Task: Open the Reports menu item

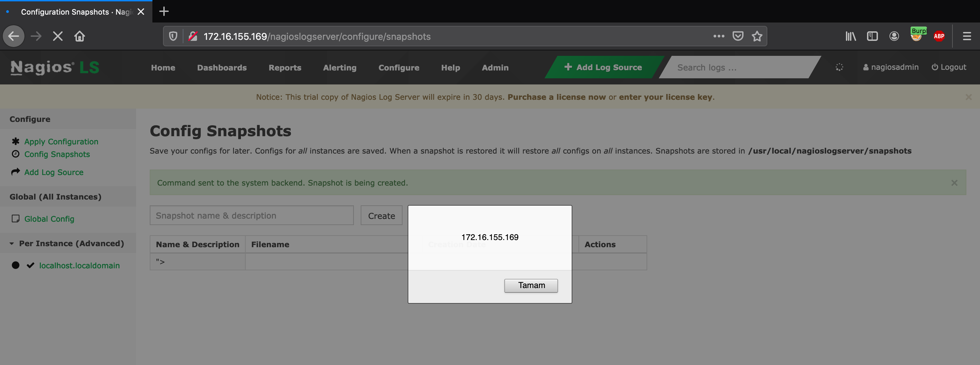Action: pyautogui.click(x=285, y=67)
